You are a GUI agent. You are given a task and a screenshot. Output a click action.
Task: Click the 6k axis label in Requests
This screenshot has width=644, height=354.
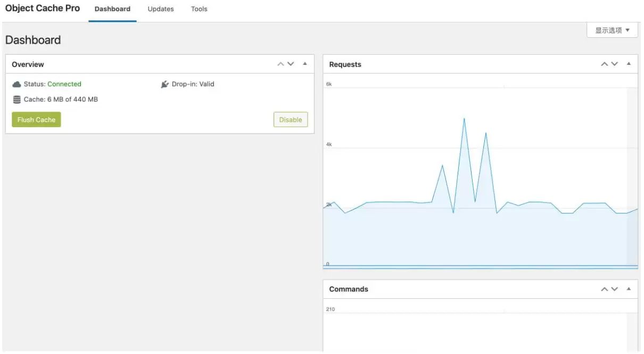329,84
